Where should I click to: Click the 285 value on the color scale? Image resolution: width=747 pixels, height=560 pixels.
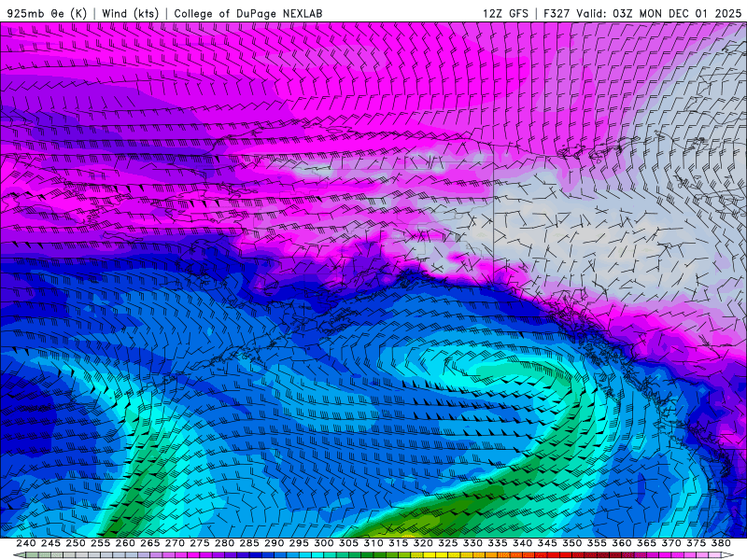[249, 543]
